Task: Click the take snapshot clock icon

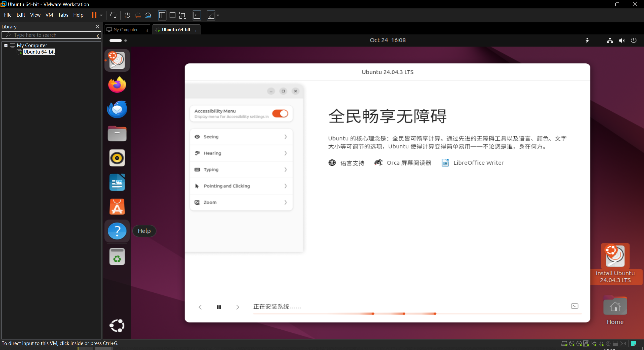Action: pyautogui.click(x=127, y=15)
